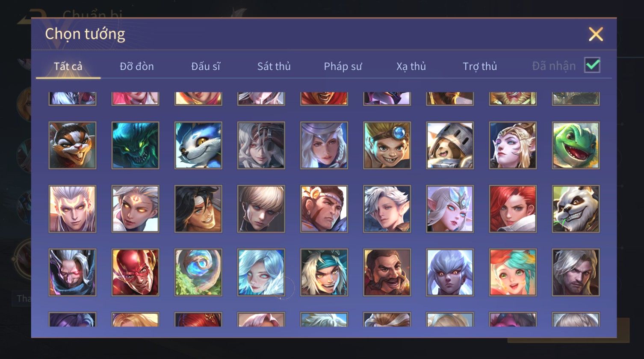
Task: Select the bearded mustache man hero
Action: [387, 273]
